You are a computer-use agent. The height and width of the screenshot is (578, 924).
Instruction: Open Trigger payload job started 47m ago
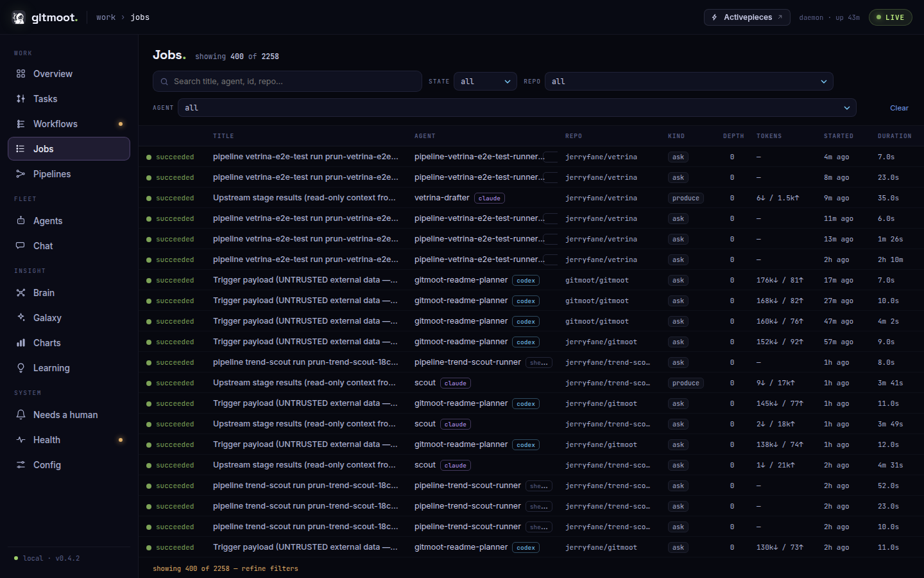pos(531,321)
